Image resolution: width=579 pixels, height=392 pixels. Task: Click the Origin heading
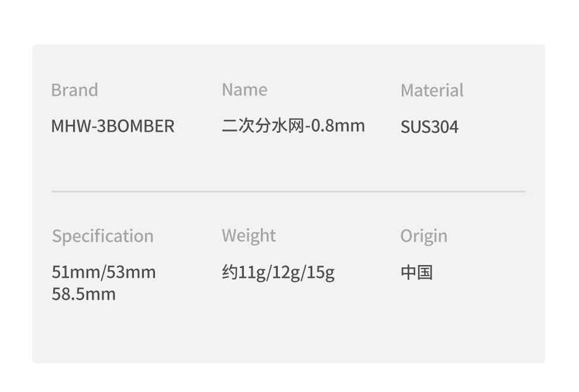423,236
